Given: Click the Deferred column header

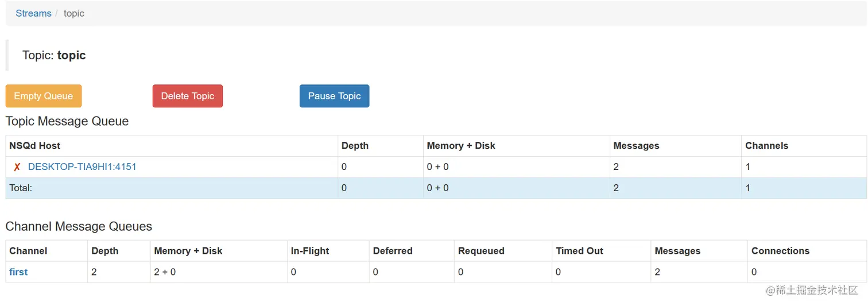Looking at the screenshot, I should click(393, 251).
